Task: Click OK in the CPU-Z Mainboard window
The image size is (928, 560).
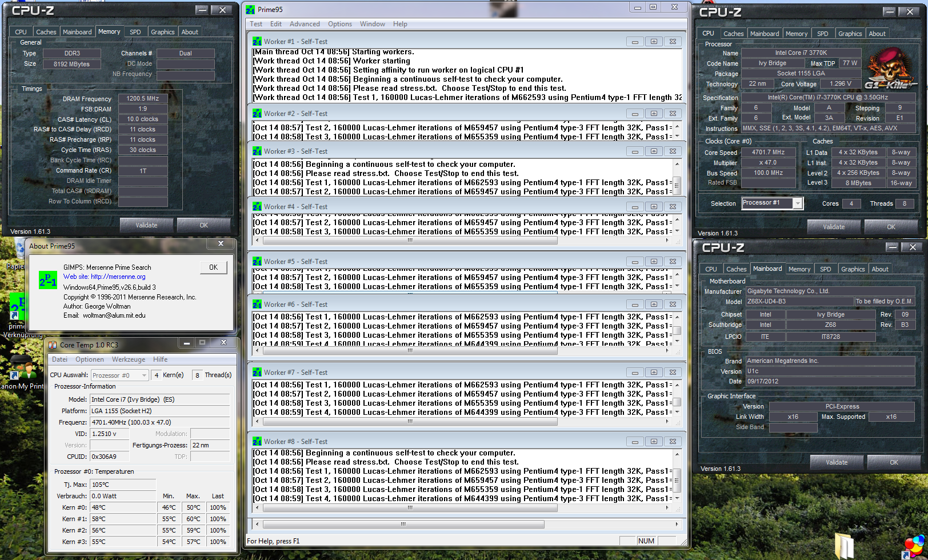Action: [x=894, y=462]
